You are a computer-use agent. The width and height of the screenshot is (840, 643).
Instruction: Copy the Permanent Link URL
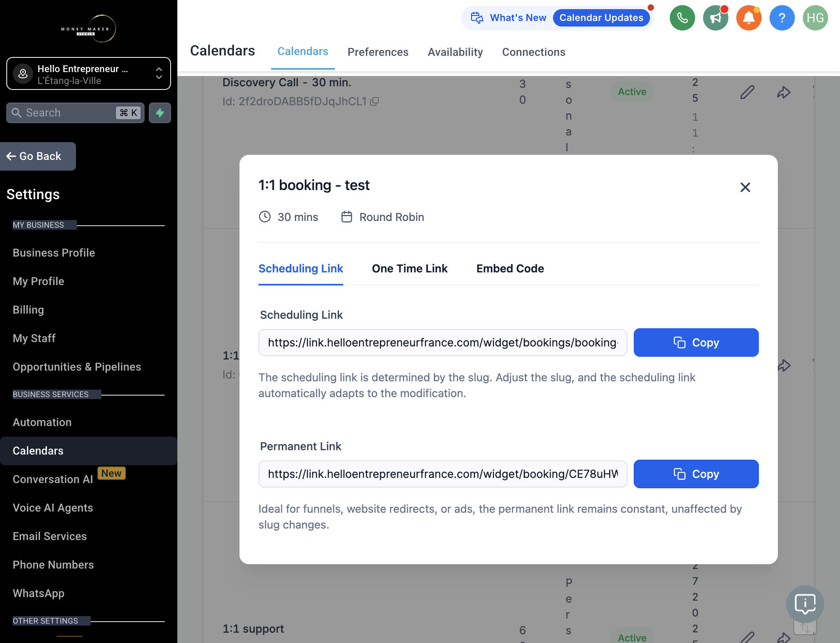coord(696,474)
